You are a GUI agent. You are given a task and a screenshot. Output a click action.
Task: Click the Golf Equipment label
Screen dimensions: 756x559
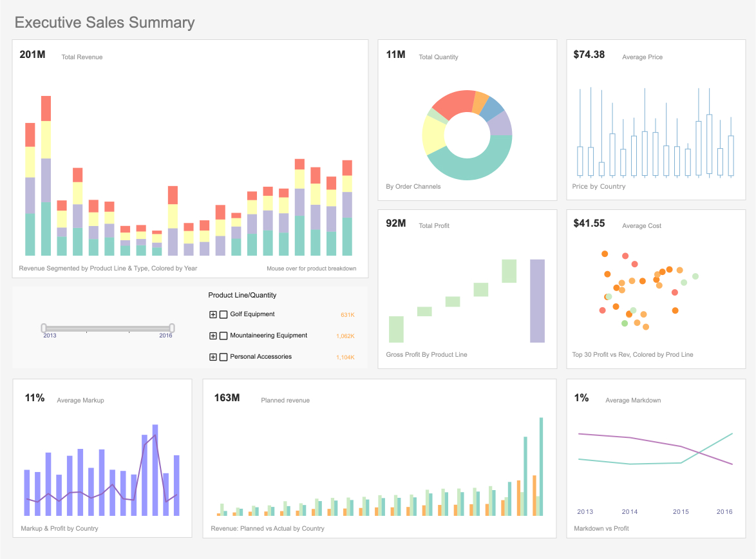[252, 314]
